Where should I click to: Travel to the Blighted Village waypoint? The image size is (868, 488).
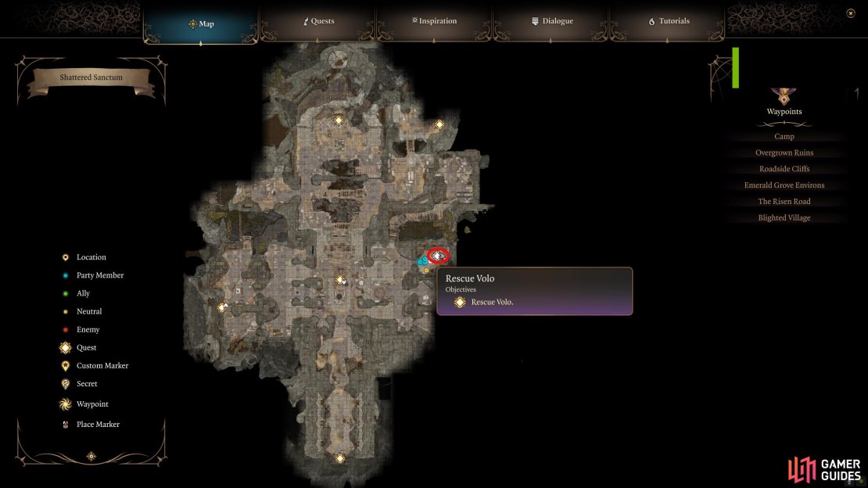coord(784,217)
